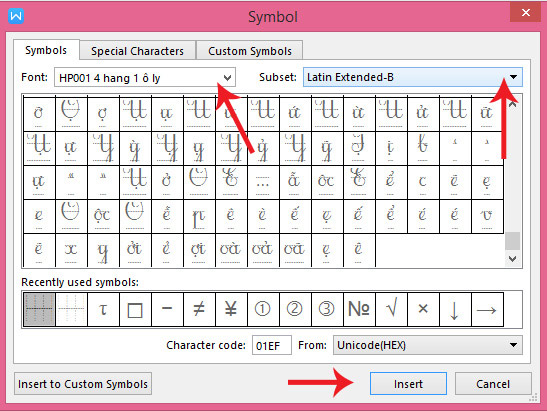Click the Insert to Custom Symbols button
The width and height of the screenshot is (547, 411).
point(83,384)
